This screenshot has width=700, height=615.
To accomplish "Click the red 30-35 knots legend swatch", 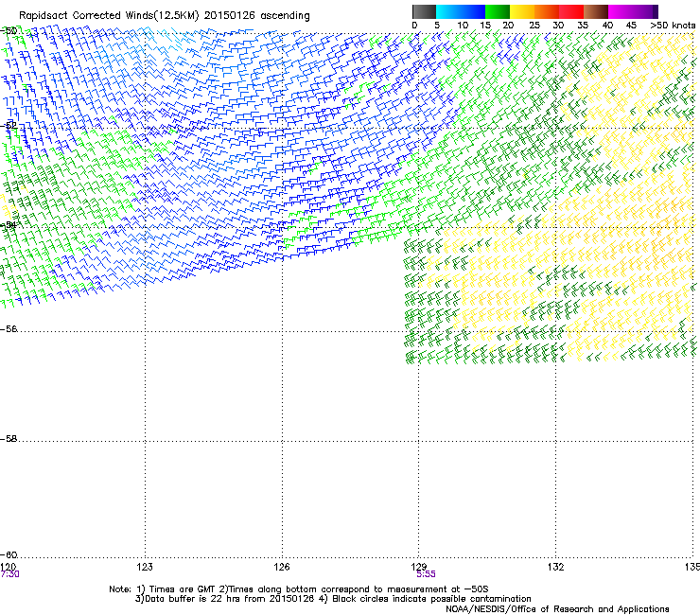I will tap(571, 11).
